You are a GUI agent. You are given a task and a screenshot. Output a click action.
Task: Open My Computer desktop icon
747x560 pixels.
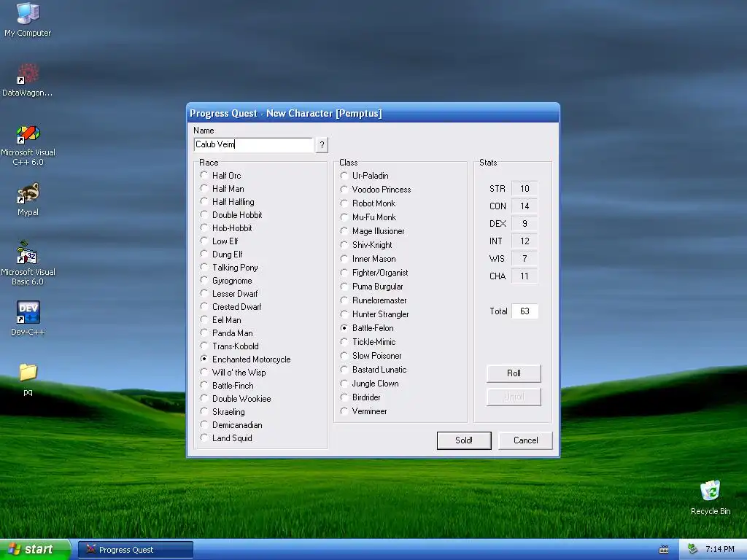click(28, 19)
